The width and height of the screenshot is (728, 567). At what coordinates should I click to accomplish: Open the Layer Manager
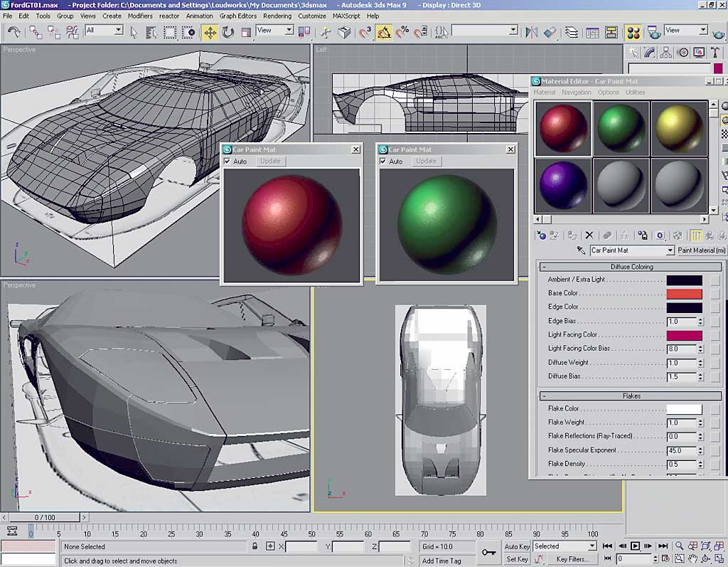click(x=572, y=32)
